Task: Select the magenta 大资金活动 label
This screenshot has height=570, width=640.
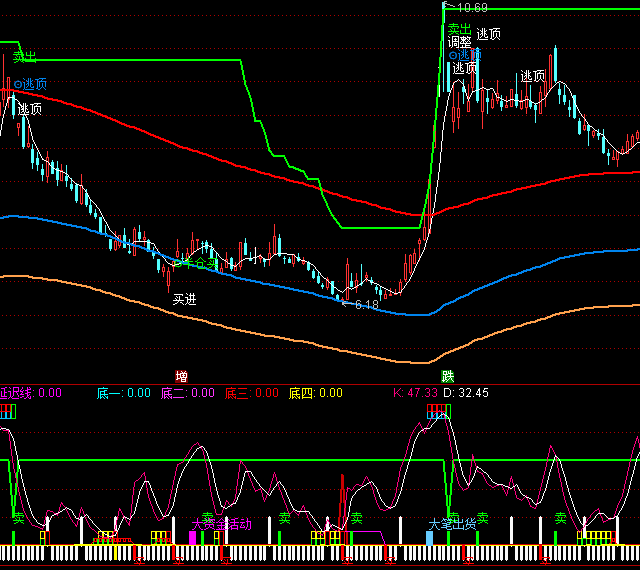Action: coord(221,524)
